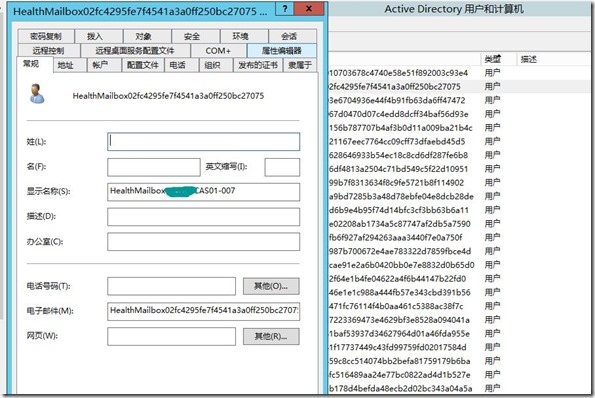595x398 pixels.
Task: Select row ending 67d0470d07c4edd8dcff34baf56d93e
Action: click(x=459, y=114)
